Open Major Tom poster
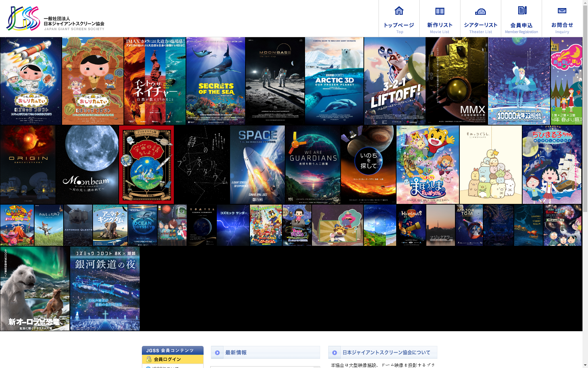 pos(469,225)
